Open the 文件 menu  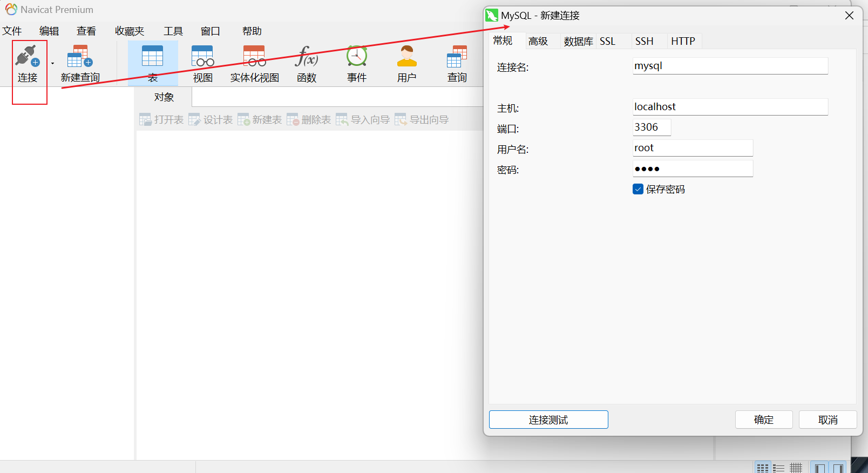click(12, 31)
